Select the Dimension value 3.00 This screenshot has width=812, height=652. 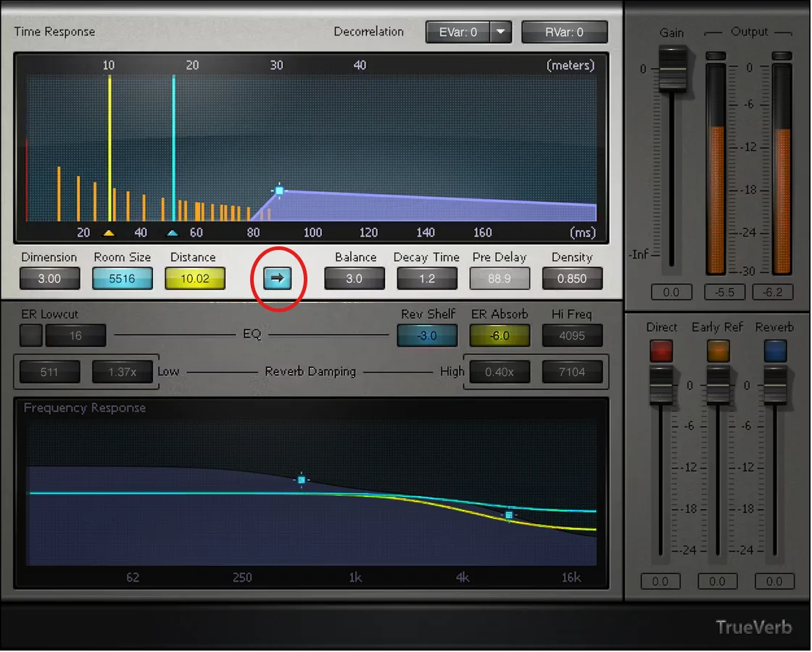tap(50, 279)
